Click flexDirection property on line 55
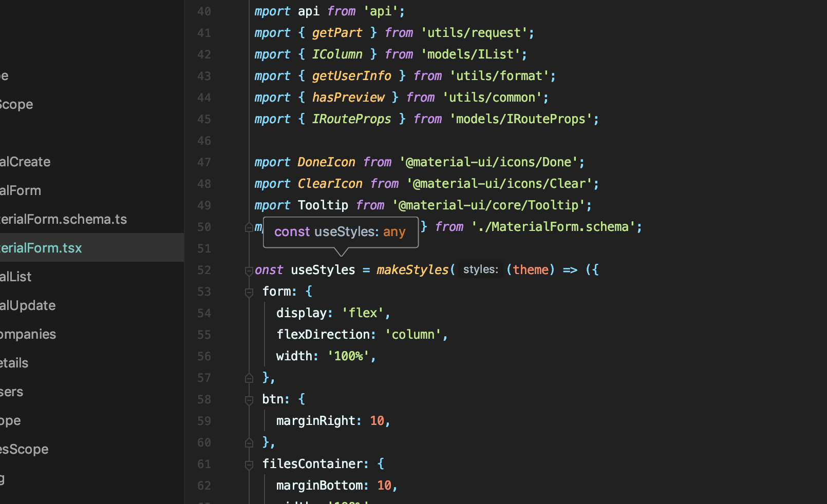827x504 pixels. click(x=323, y=335)
